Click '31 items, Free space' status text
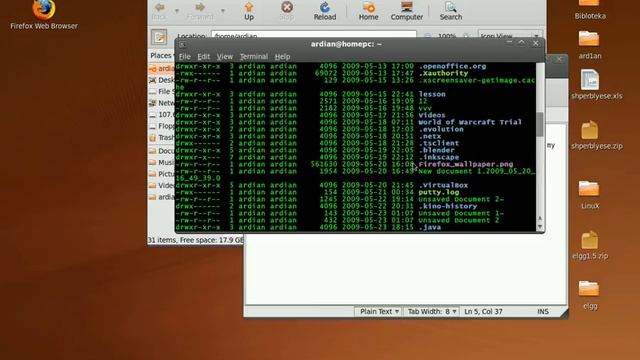The height and width of the screenshot is (360, 640). click(195, 240)
